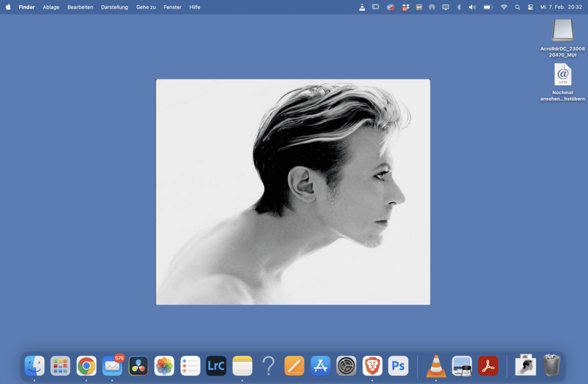Screen dimensions: 588x384
Task: Open Google Chrome from the dock
Action: pos(86,366)
